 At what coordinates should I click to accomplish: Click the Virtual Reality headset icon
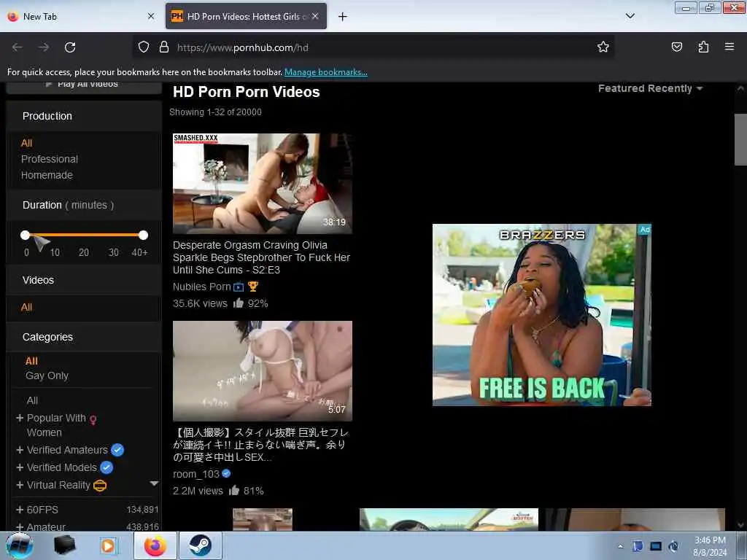click(x=100, y=485)
